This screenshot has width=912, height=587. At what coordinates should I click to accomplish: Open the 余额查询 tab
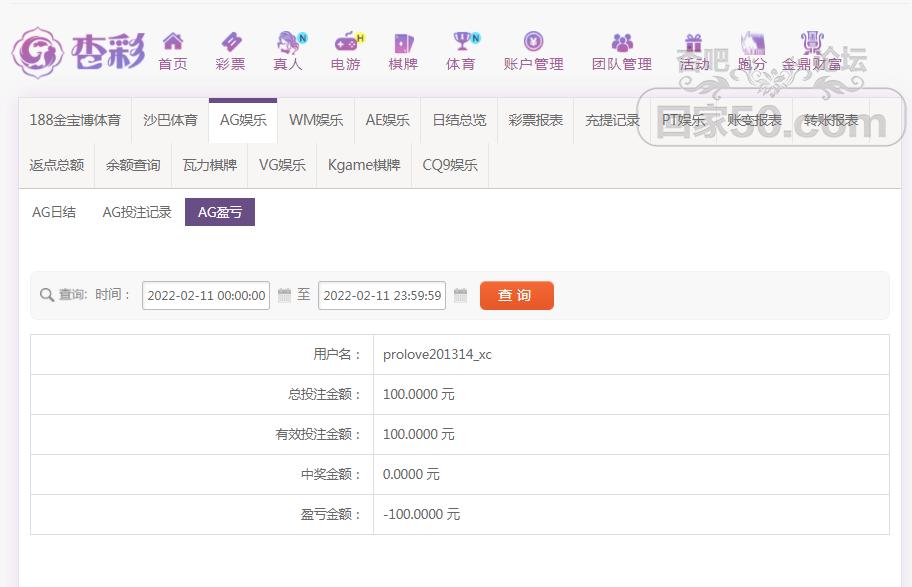133,166
